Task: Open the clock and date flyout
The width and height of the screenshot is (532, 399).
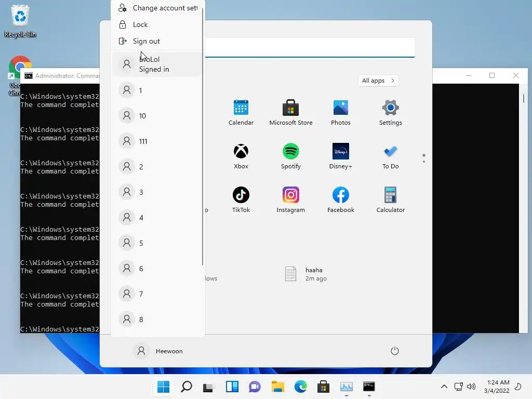Action: (x=497, y=387)
